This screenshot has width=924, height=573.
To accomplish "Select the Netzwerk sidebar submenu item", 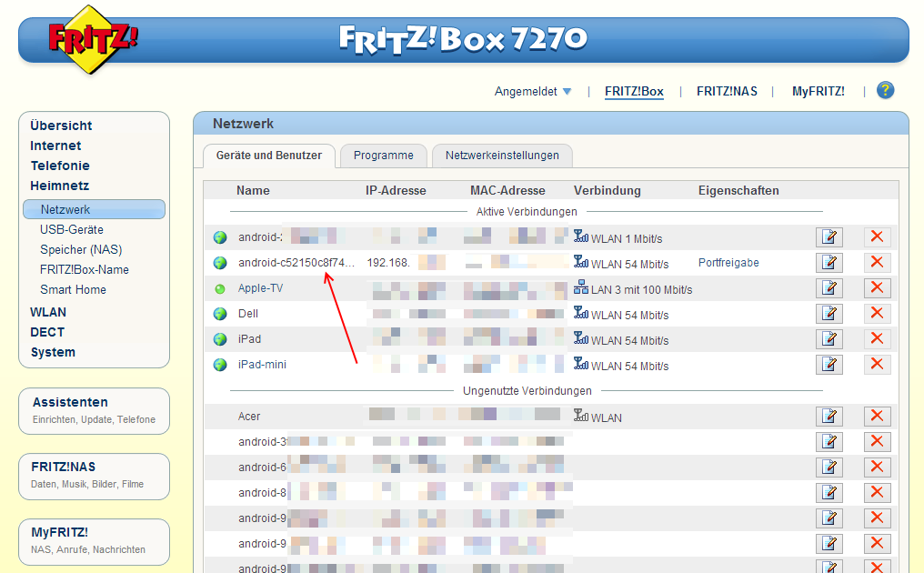I will (x=95, y=209).
